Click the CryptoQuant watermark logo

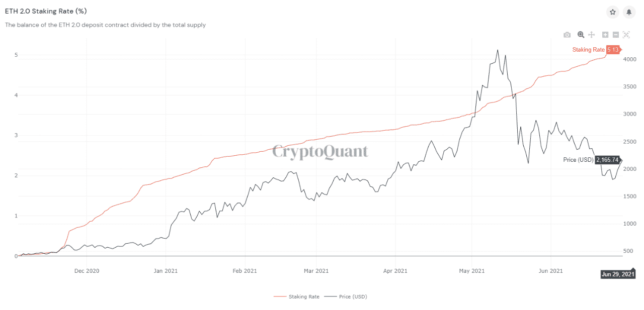[x=320, y=152]
